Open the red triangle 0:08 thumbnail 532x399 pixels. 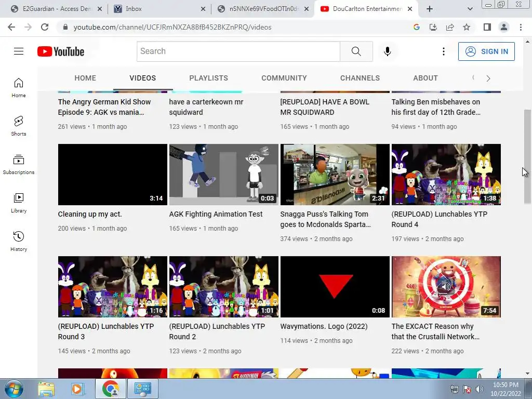335,287
